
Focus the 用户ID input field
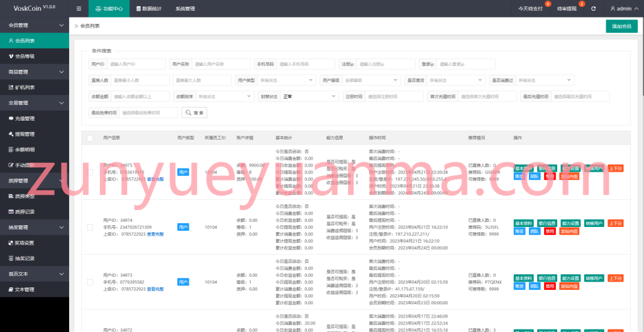coord(136,64)
